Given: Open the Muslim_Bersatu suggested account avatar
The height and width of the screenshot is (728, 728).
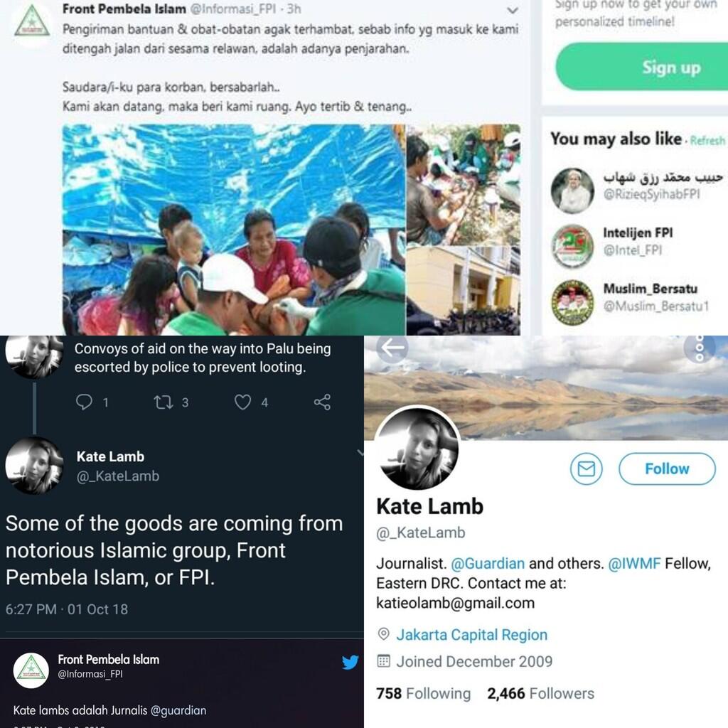Looking at the screenshot, I should pos(572,303).
